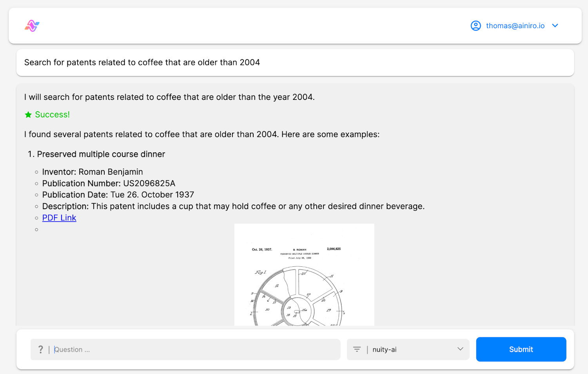Open the nuity-ai type dropdown
The image size is (588, 374).
[x=408, y=349]
